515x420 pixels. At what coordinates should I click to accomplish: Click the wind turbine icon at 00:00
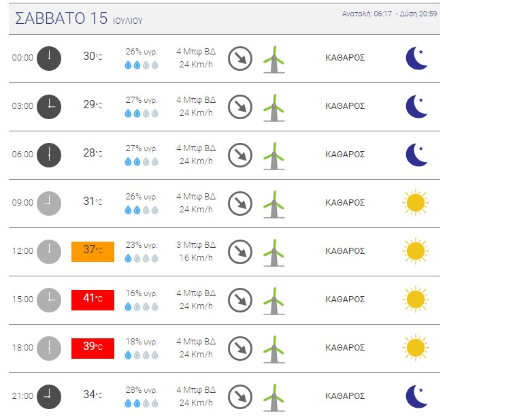pos(274,59)
